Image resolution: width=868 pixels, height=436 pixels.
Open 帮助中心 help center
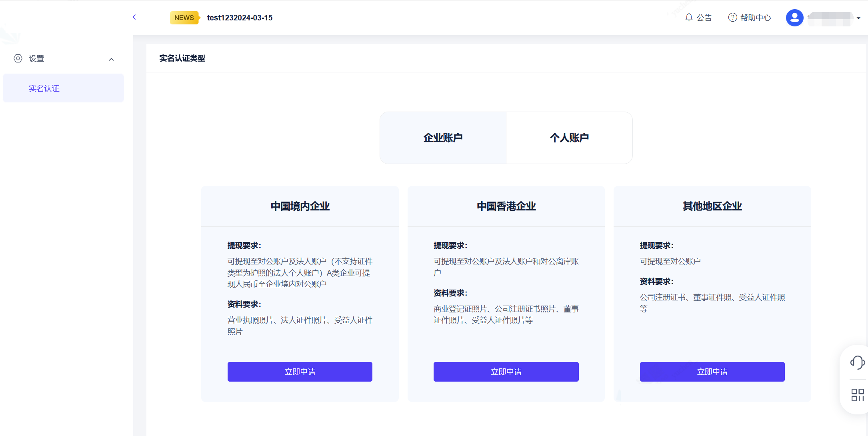click(750, 18)
